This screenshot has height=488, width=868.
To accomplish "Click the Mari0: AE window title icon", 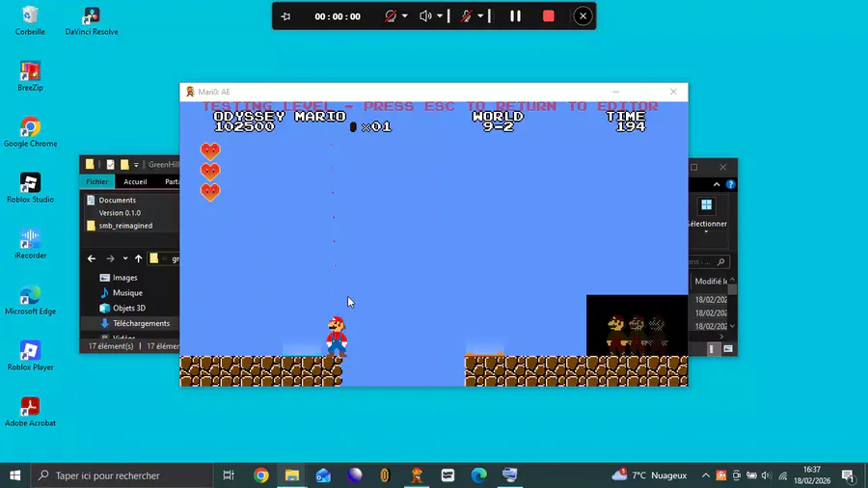I will point(190,92).
